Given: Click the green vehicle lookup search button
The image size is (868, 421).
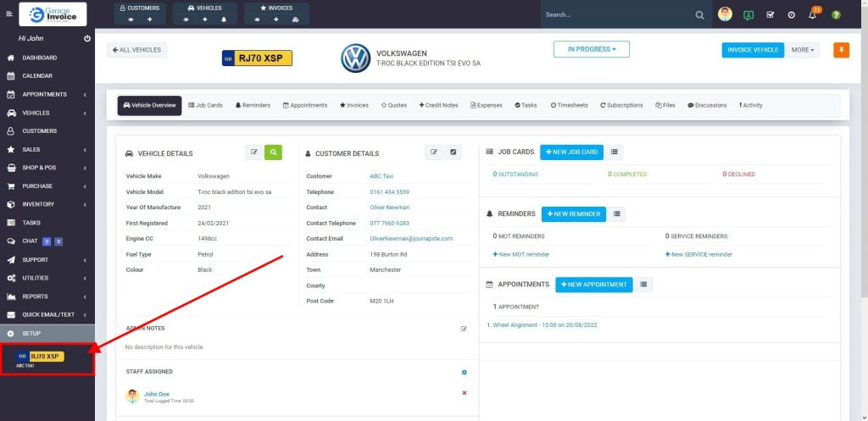Looking at the screenshot, I should (273, 152).
